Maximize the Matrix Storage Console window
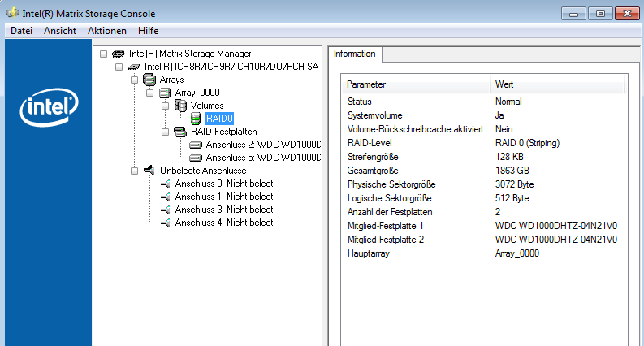This screenshot has height=346, width=644. (x=600, y=14)
